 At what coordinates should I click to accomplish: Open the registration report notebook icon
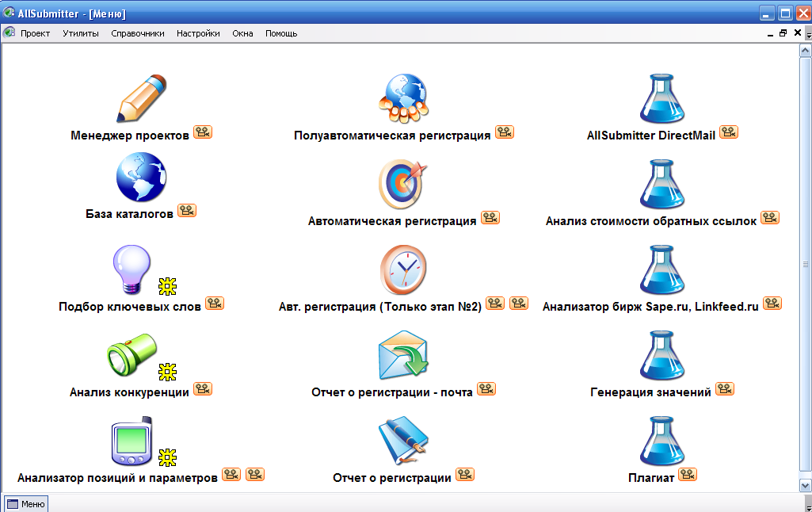point(402,442)
